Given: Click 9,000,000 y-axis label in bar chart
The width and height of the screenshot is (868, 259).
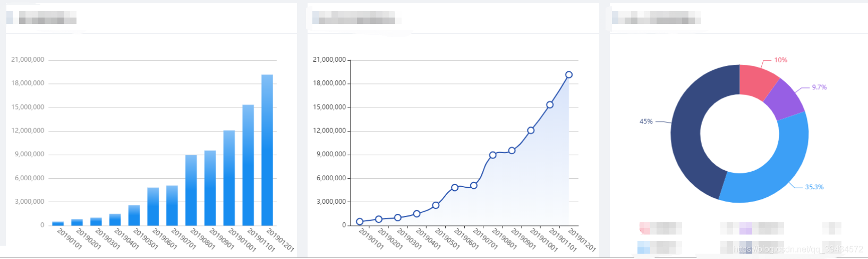Looking at the screenshot, I should tap(29, 154).
